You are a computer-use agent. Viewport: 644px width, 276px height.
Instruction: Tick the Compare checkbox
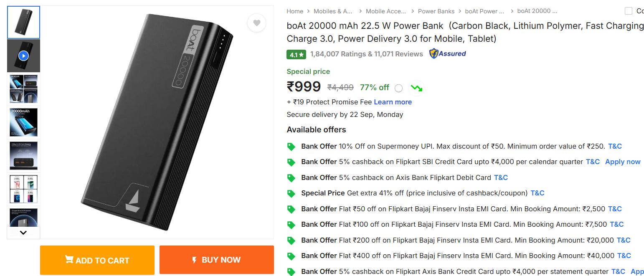tap(628, 11)
